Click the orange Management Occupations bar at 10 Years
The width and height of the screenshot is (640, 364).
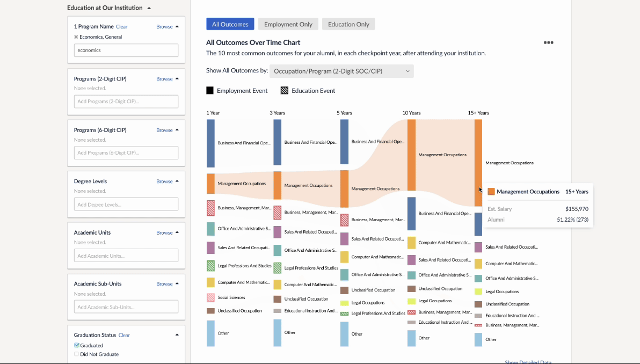coord(411,155)
